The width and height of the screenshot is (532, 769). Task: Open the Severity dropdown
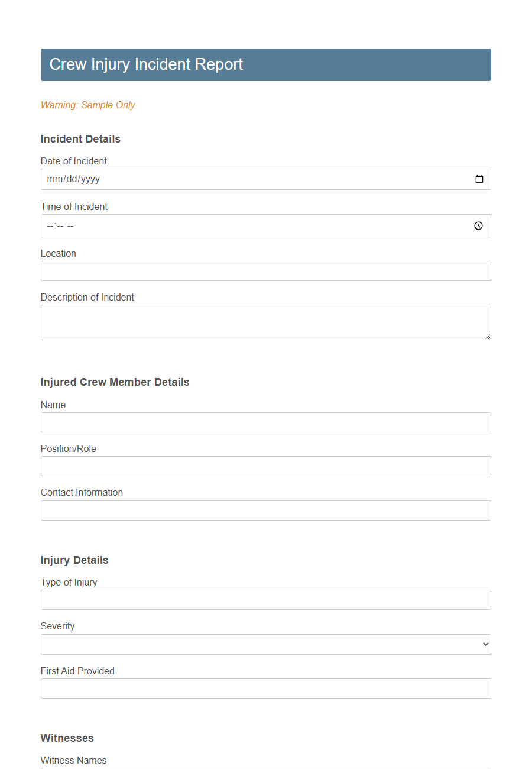coord(266,644)
